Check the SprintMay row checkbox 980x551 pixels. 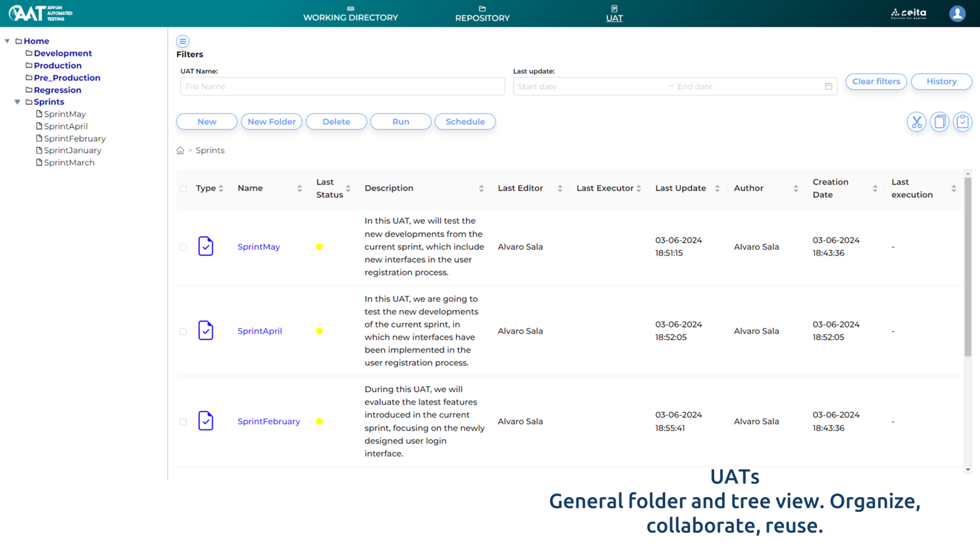click(183, 247)
